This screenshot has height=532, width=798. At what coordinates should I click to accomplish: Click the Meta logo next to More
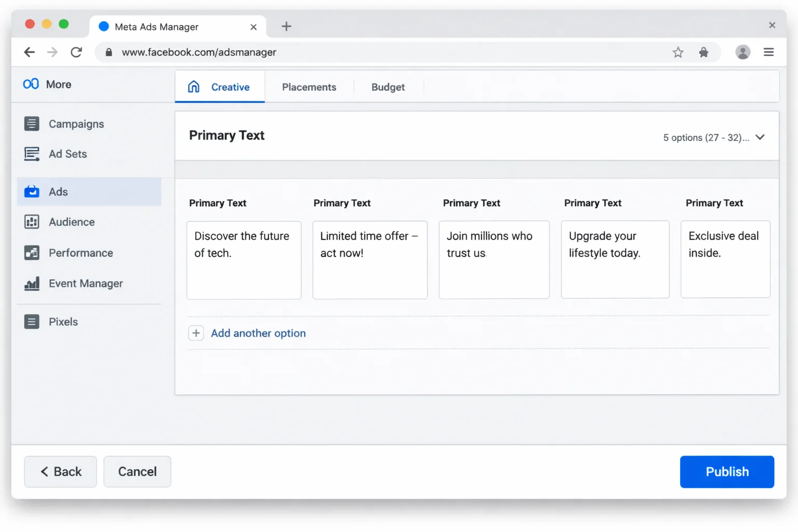click(x=31, y=84)
